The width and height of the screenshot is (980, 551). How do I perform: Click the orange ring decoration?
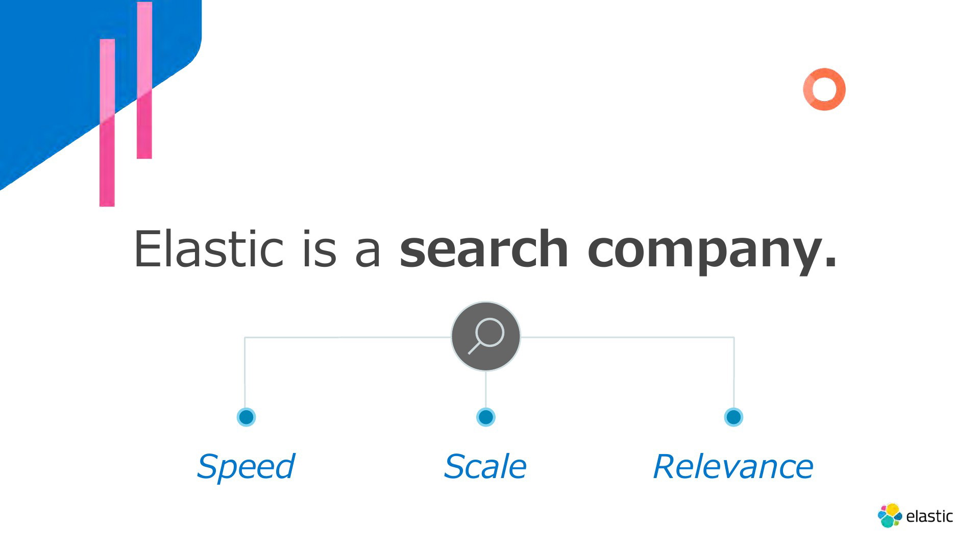coord(824,89)
